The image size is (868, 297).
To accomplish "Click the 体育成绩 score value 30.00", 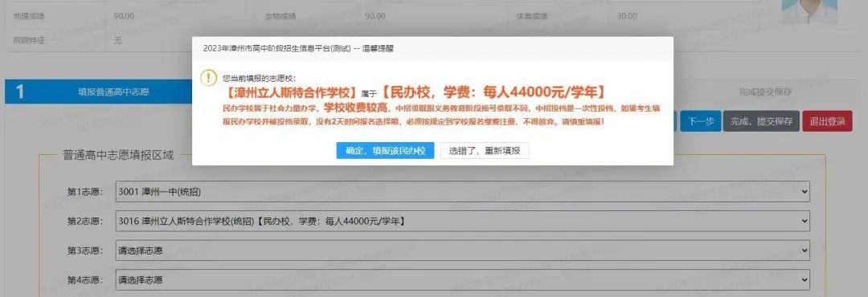I will click(x=627, y=16).
